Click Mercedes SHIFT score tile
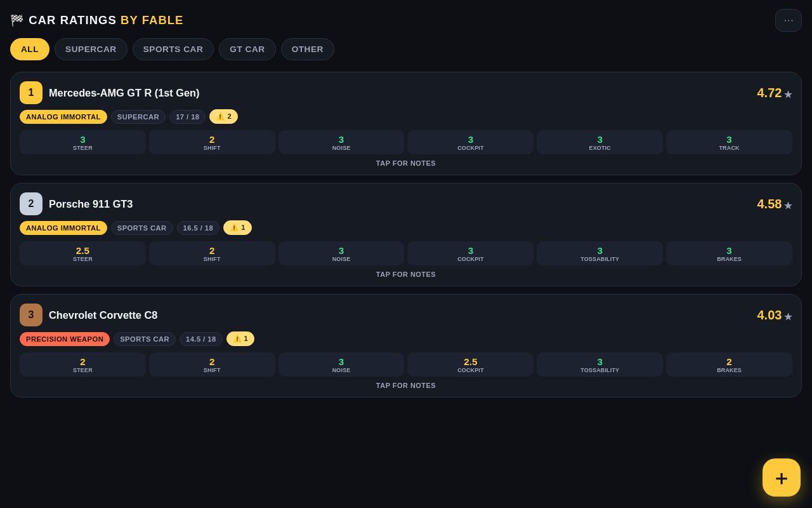Image resolution: width=812 pixels, height=508 pixels. coord(212,142)
